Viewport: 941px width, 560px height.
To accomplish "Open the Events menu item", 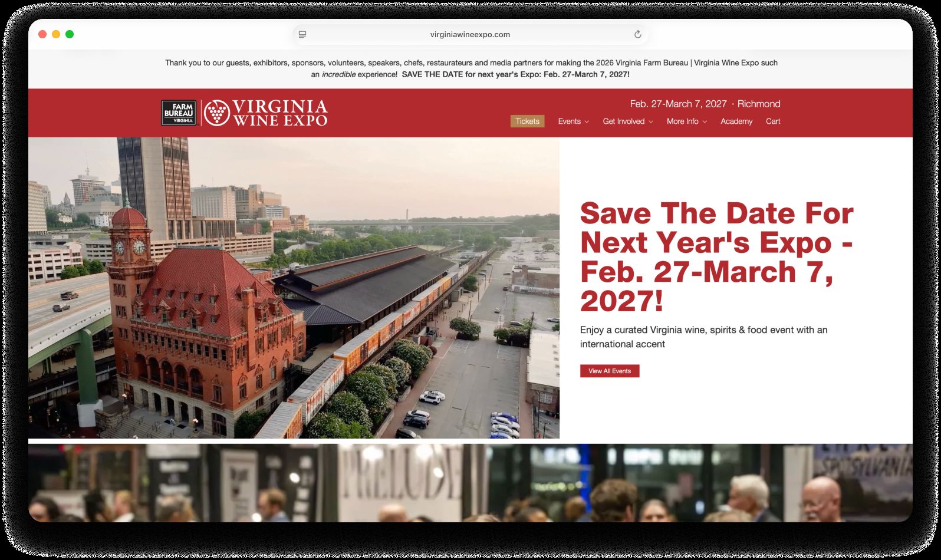I will [569, 121].
